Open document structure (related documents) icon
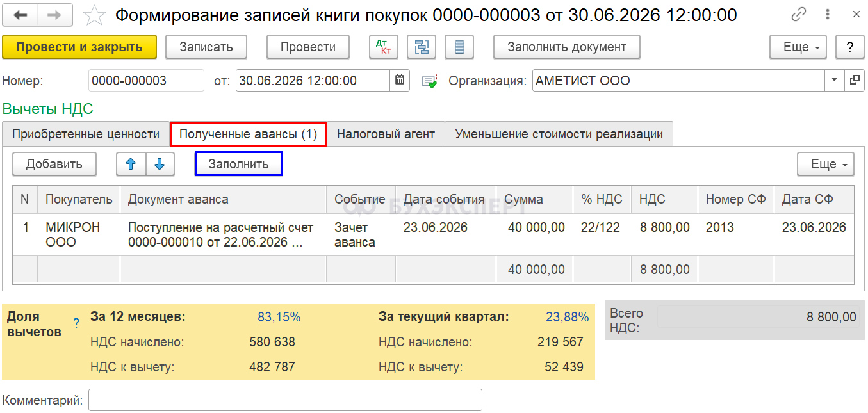 click(x=422, y=47)
